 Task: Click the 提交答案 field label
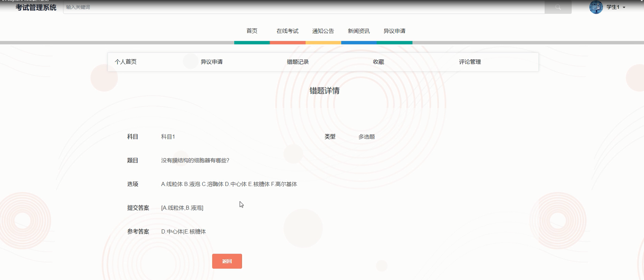(138, 208)
